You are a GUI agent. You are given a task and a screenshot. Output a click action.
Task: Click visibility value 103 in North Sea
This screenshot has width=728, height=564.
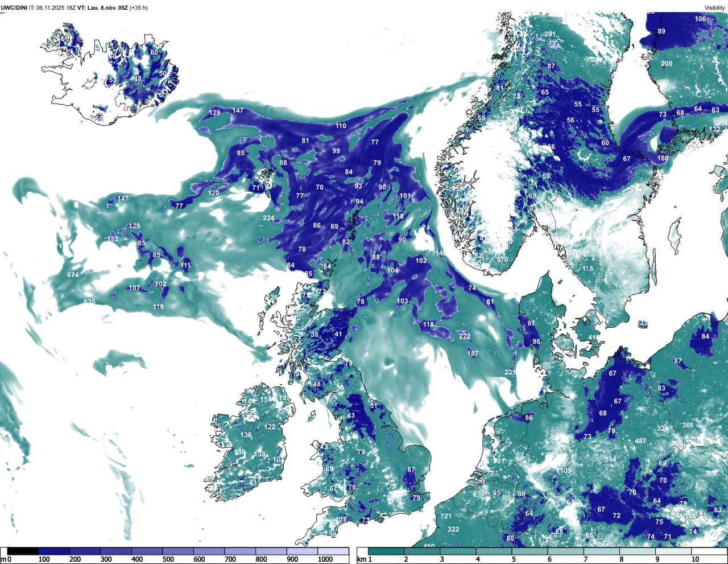click(x=402, y=301)
